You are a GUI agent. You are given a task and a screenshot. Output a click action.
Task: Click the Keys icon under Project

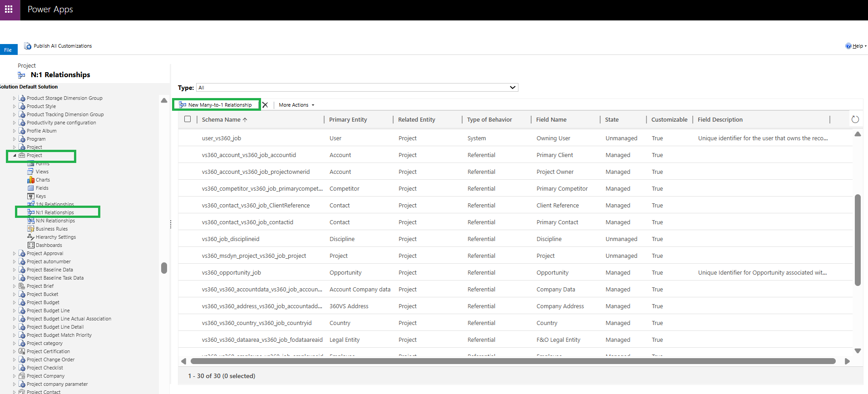coord(30,196)
